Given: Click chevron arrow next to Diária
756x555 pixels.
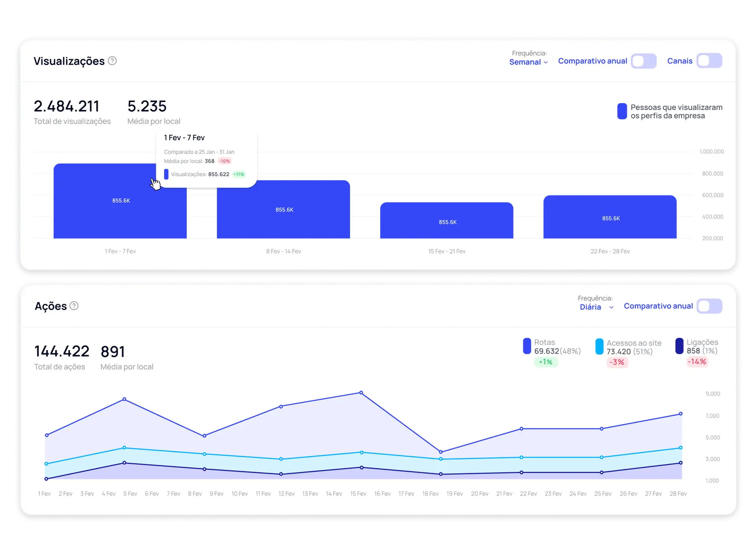Looking at the screenshot, I should click(x=611, y=308).
